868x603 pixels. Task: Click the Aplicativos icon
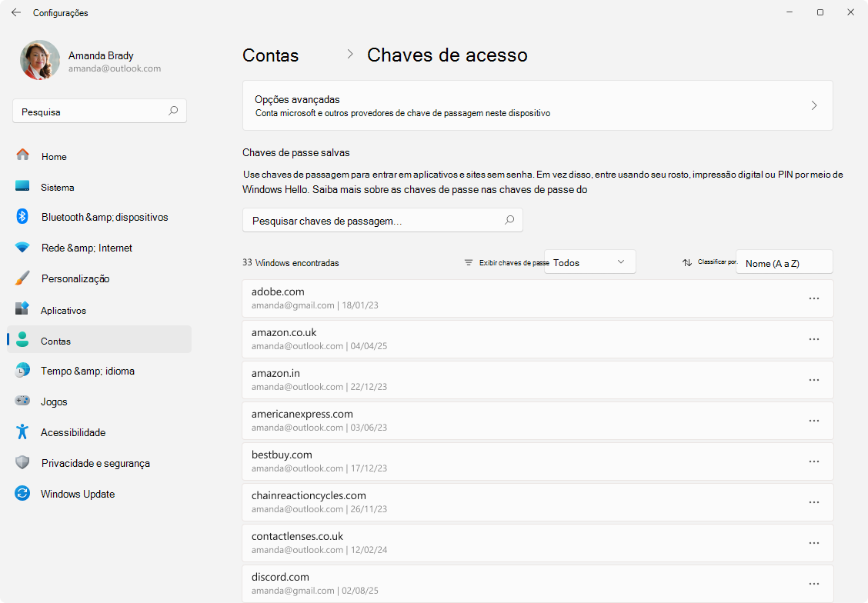[22, 308]
